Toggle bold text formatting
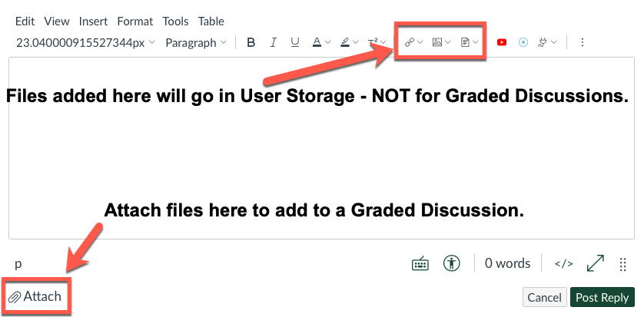This screenshot has height=317, width=644. pos(251,42)
